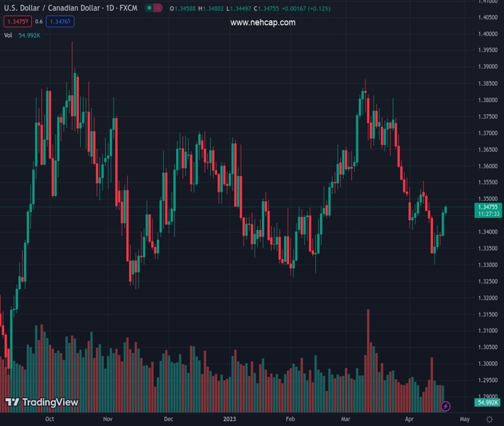Screen dimensions: 504x426
Task: Click the Nov label on time axis
Action: [x=107, y=420]
